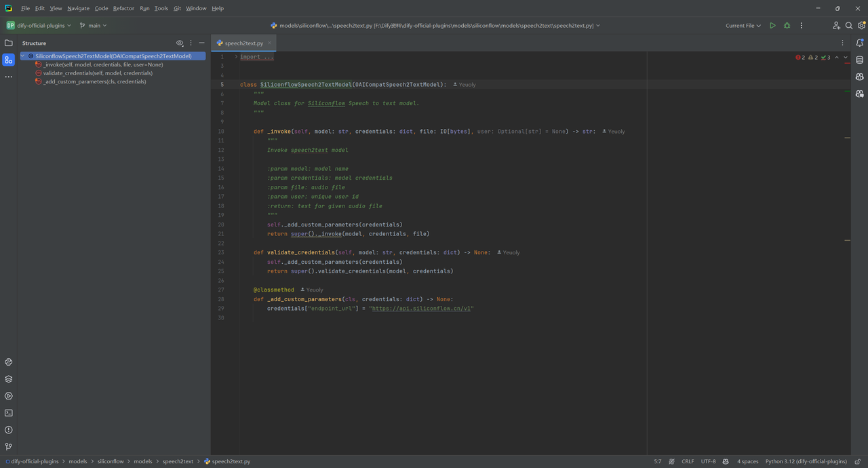Close the speech2text.py editor tab
This screenshot has width=868, height=468.
click(x=269, y=43)
